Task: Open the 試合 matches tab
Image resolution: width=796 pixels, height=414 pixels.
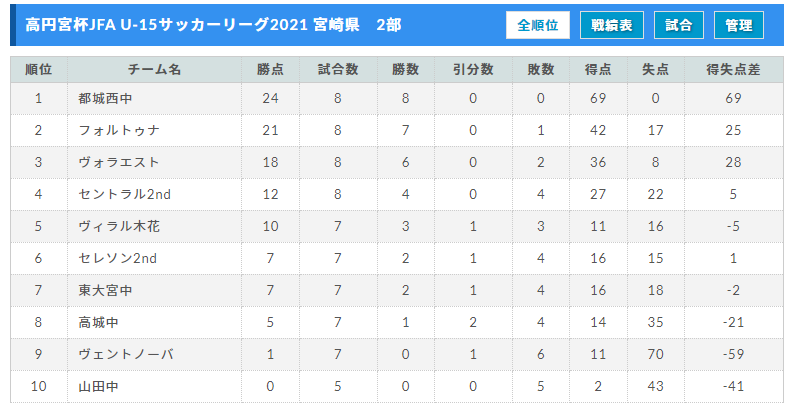Action: (x=678, y=25)
